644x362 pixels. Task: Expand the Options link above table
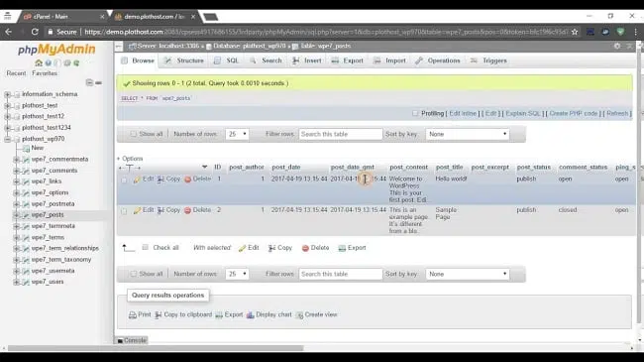(130, 159)
